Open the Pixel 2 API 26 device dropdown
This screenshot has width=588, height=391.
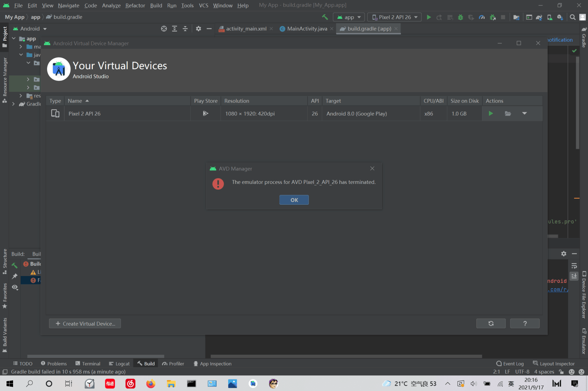tap(394, 17)
